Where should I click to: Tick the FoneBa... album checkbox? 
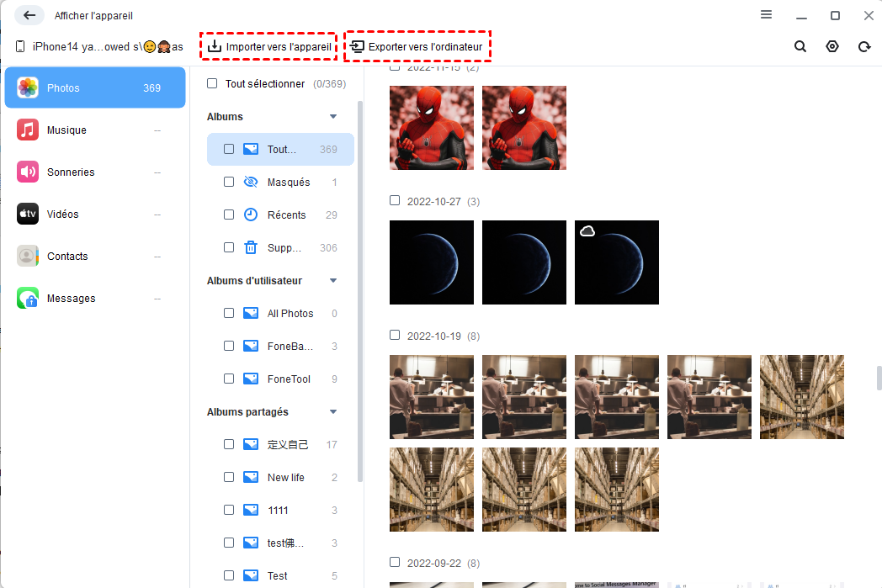(229, 346)
